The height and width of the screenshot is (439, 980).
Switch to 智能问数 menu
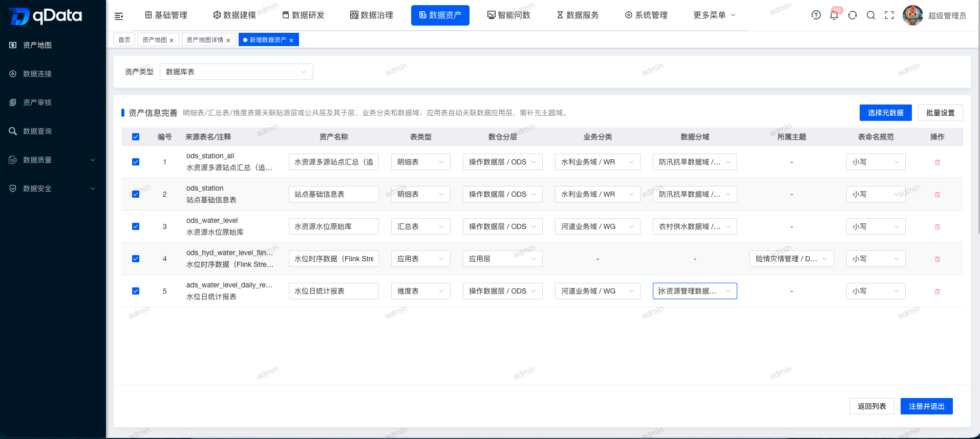[509, 15]
